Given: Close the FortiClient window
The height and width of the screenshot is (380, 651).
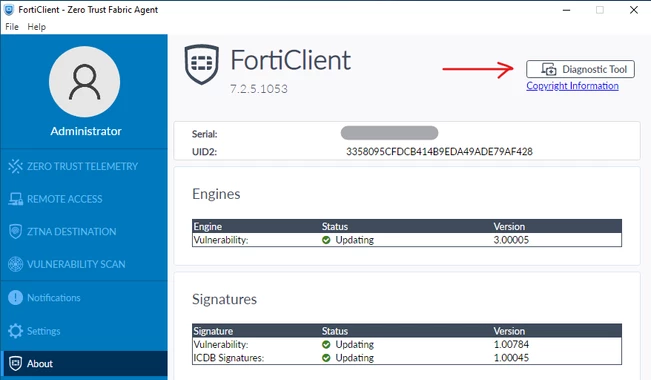Looking at the screenshot, I should pyautogui.click(x=634, y=10).
